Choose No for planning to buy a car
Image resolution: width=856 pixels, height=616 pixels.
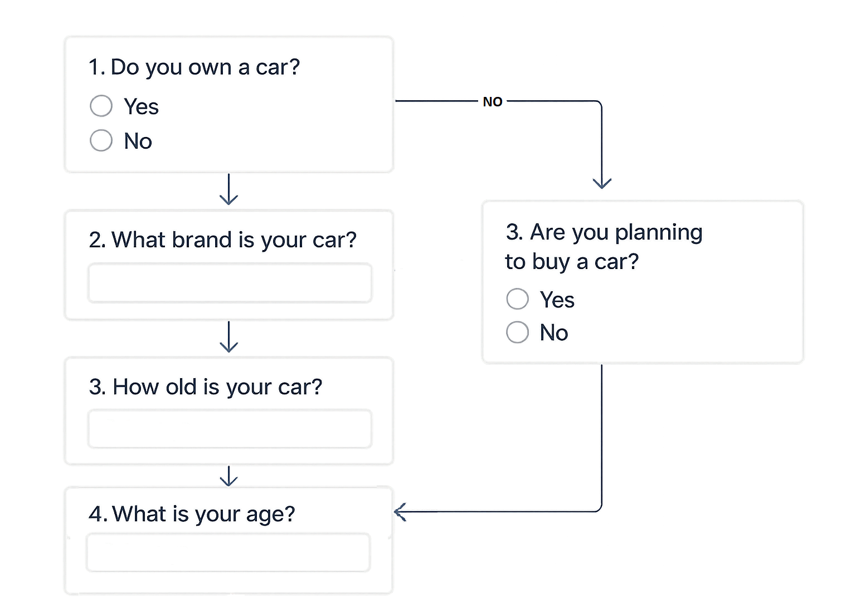pyautogui.click(x=517, y=333)
